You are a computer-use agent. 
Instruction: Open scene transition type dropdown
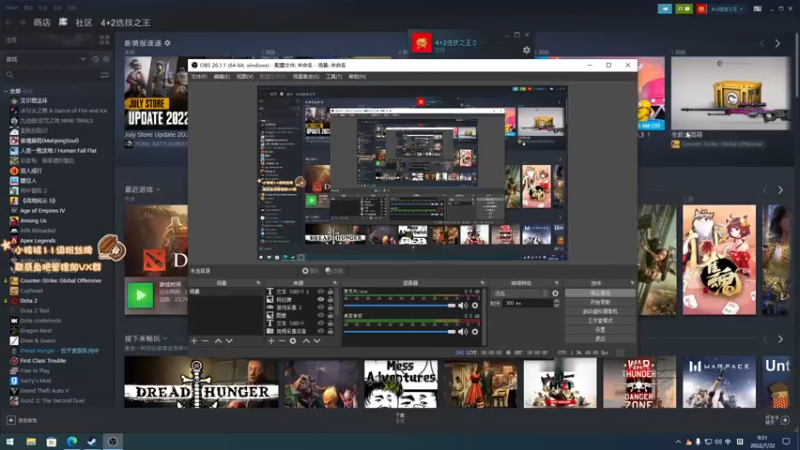pos(520,293)
